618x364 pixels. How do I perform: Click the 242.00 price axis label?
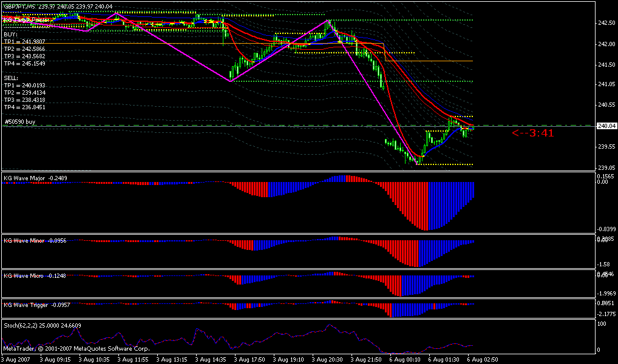[606, 44]
